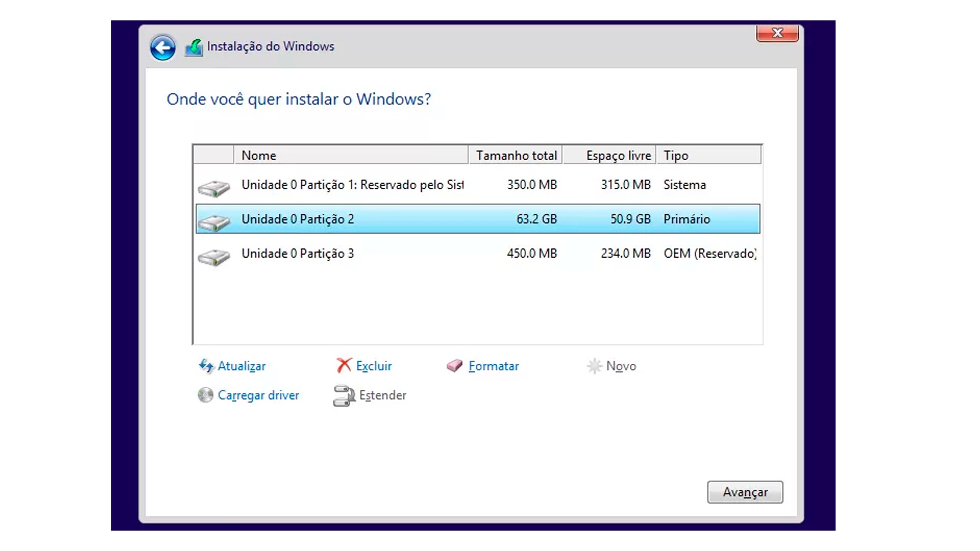Click the Sistema type cell
The height and width of the screenshot is (551, 980).
(x=684, y=185)
